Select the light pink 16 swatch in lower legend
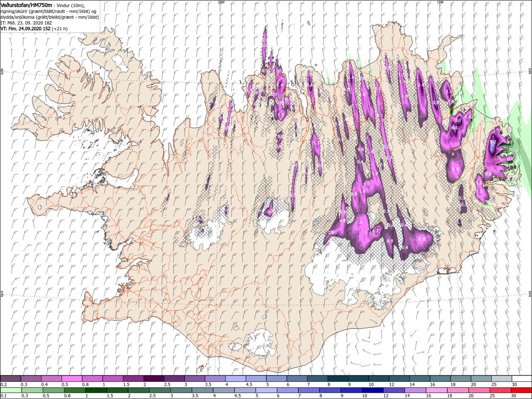 (436, 390)
